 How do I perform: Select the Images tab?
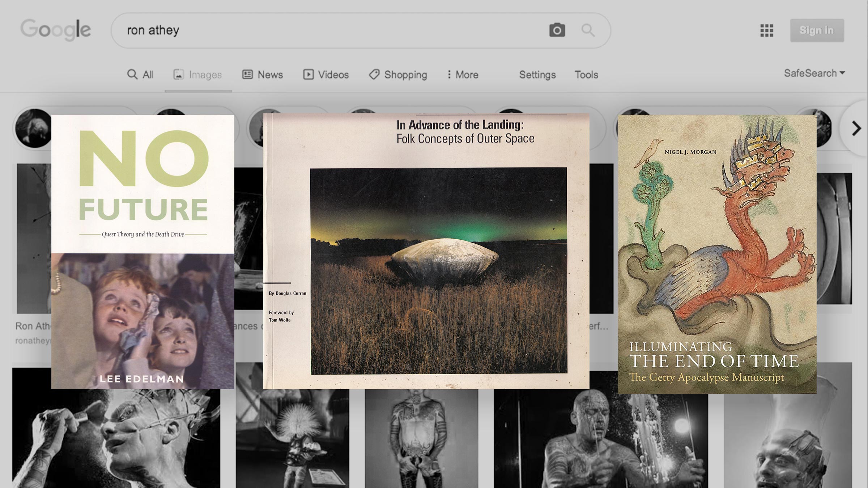(197, 75)
